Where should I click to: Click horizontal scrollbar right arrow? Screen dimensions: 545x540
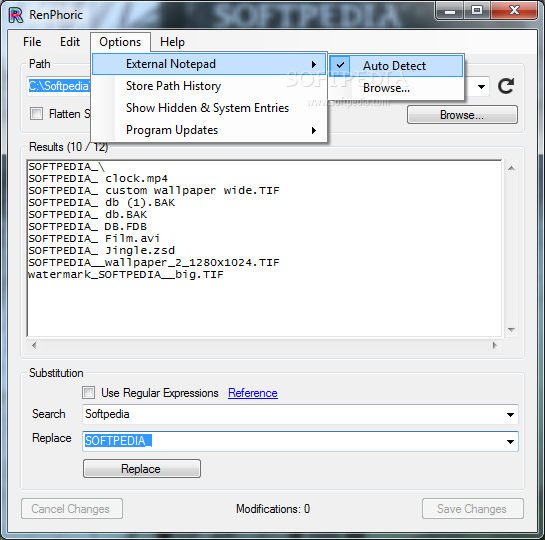(494, 345)
